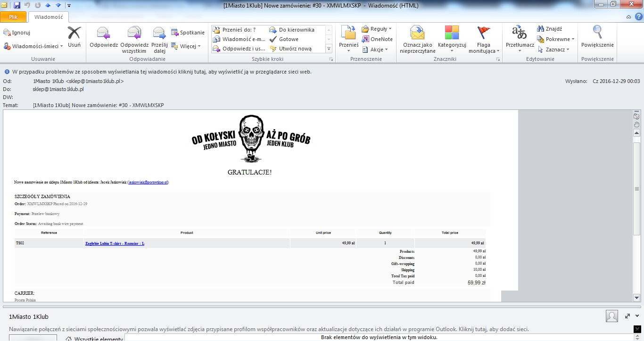Undo the last action in the quick access toolbar
Viewport: 644px width, 341px height.
click(x=27, y=5)
